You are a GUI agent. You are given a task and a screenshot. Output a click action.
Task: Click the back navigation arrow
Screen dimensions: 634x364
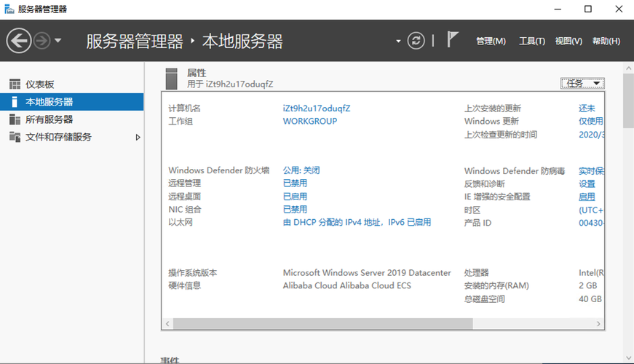tap(20, 41)
